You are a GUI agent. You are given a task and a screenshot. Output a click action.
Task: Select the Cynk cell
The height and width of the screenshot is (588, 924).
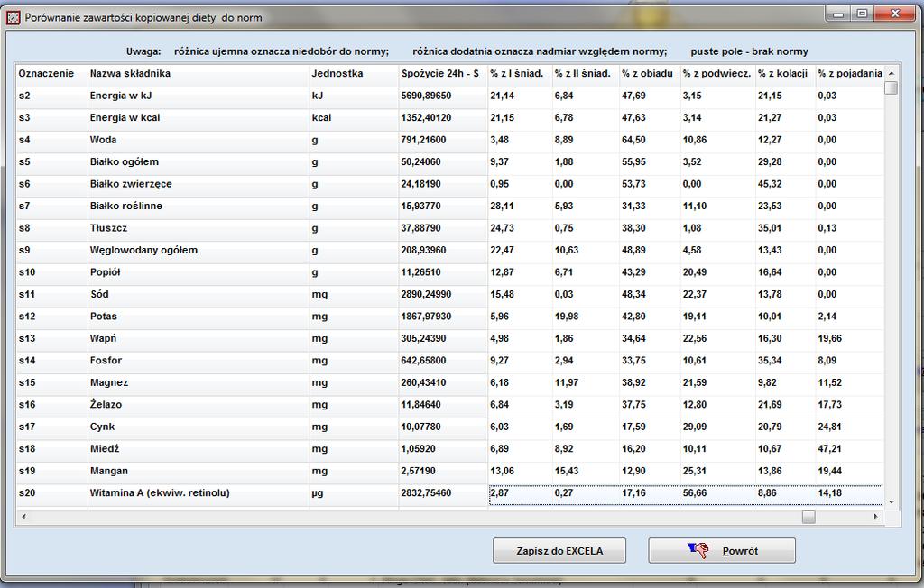point(199,427)
